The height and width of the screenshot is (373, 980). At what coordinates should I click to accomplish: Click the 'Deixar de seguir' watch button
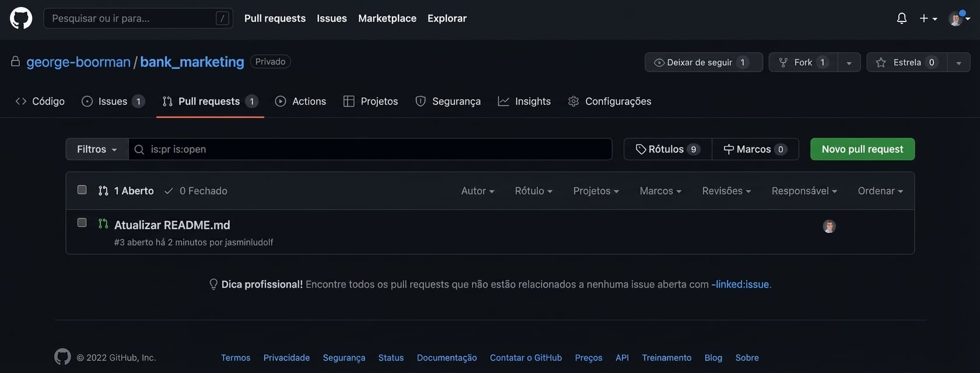[x=703, y=62]
